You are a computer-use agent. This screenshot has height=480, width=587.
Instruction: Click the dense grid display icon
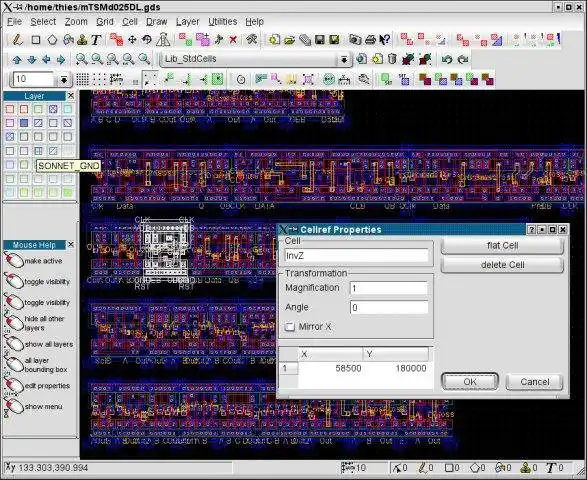[x=82, y=79]
